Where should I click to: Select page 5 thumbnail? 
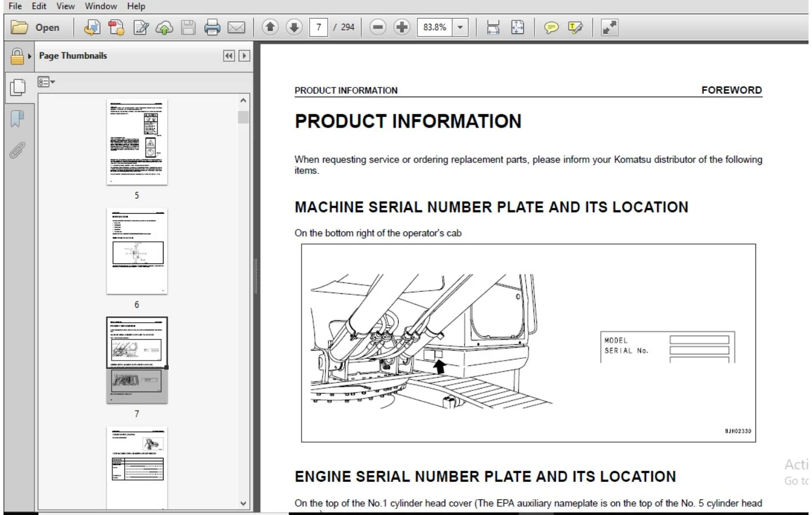tap(137, 142)
